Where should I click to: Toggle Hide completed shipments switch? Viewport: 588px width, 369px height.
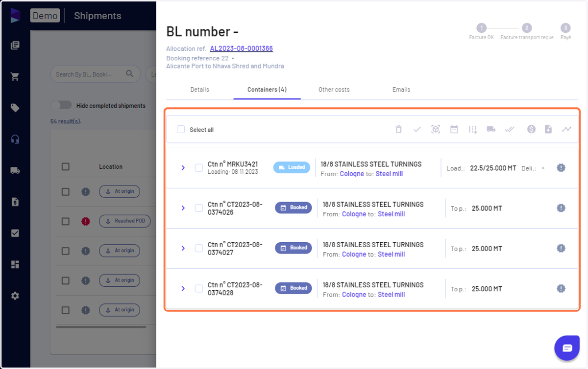(61, 105)
